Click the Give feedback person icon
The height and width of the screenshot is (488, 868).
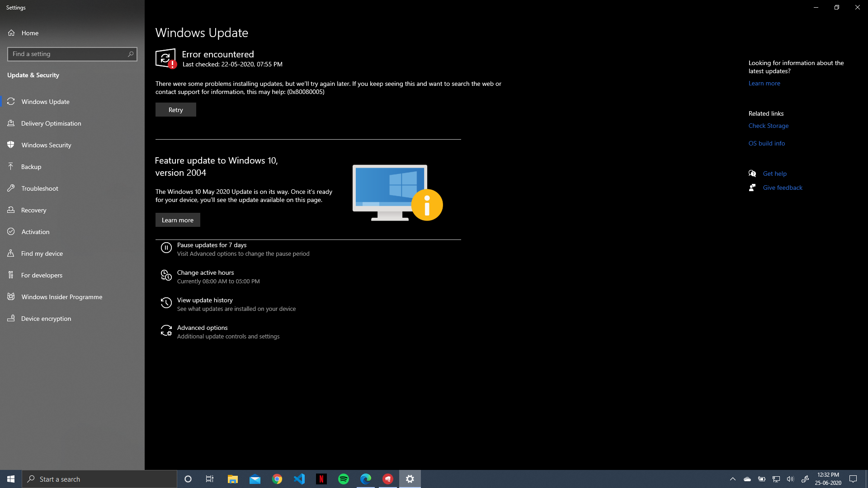coord(752,188)
